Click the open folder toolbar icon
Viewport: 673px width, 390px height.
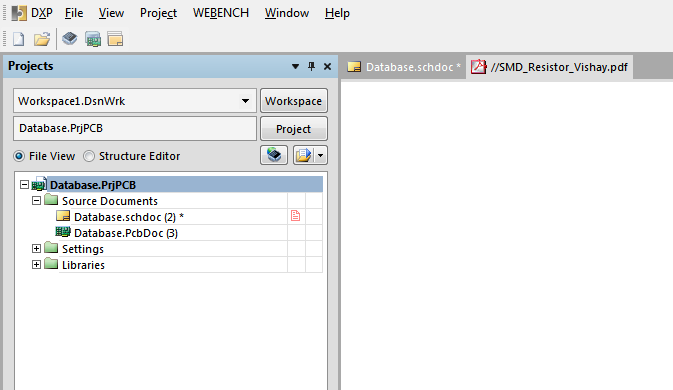coord(42,39)
